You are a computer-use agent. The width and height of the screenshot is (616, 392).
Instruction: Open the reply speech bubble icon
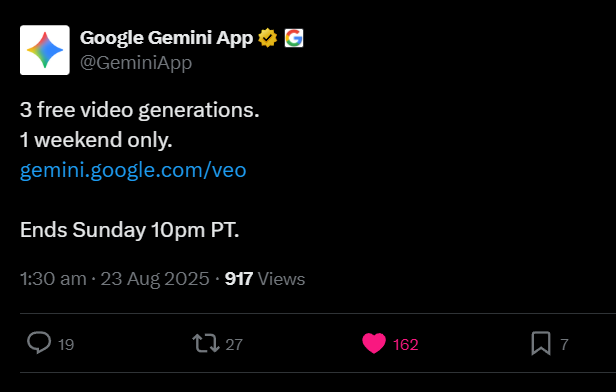(x=39, y=343)
